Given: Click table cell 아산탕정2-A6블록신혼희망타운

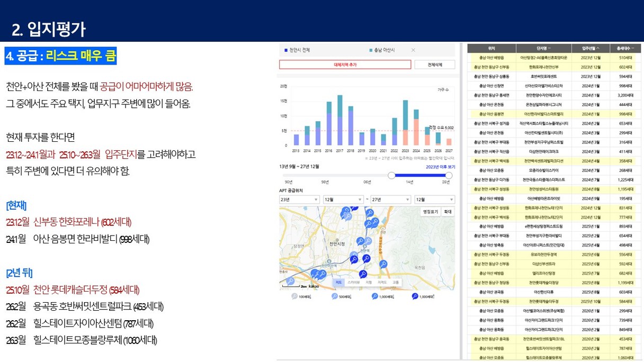Looking at the screenshot, I should [544, 58].
